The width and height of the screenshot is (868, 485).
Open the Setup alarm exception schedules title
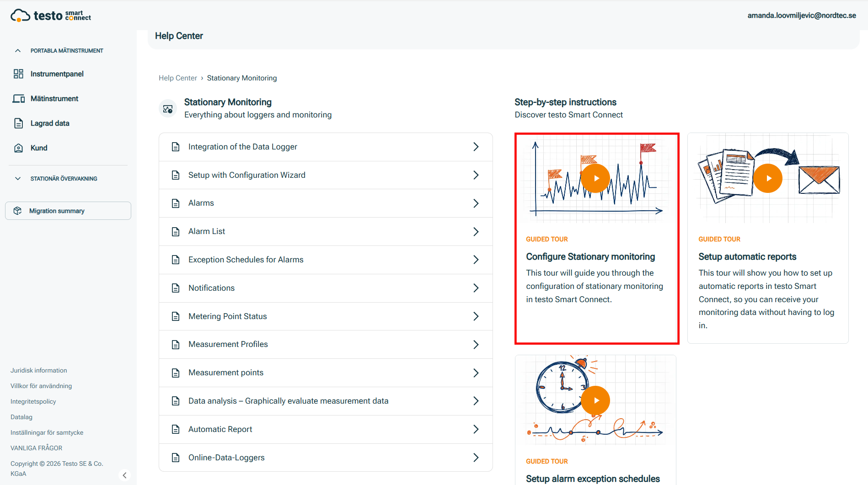tap(593, 479)
